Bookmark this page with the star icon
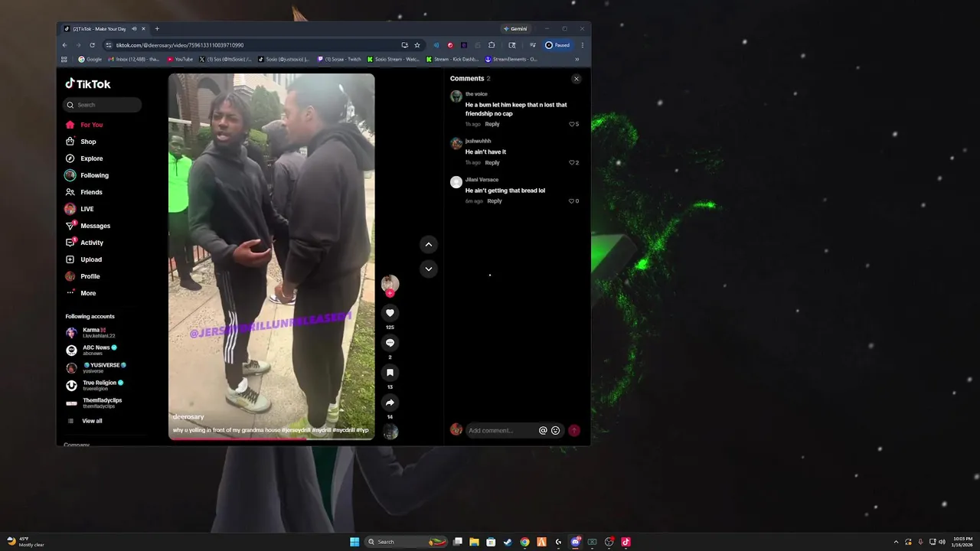Screen dimensions: 980x551 [417, 45]
